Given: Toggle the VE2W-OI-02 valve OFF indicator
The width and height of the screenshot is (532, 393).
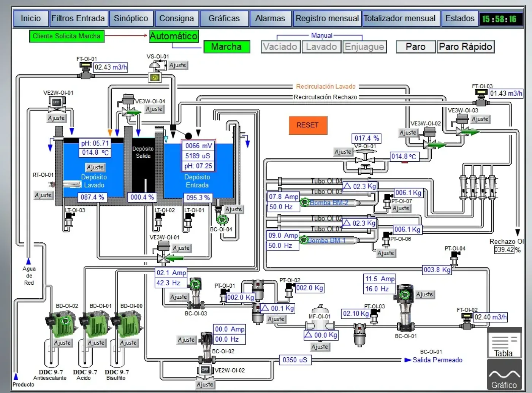Looking at the screenshot, I should point(205,370).
